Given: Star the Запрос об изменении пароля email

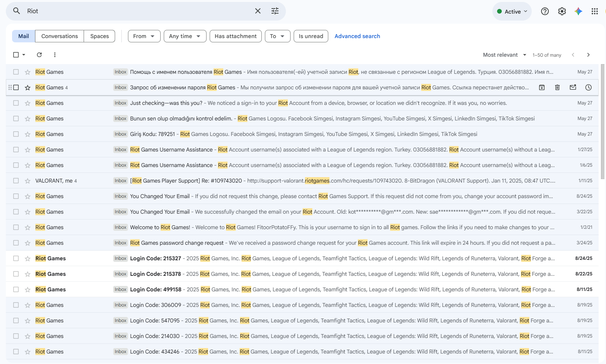Looking at the screenshot, I should [x=28, y=87].
